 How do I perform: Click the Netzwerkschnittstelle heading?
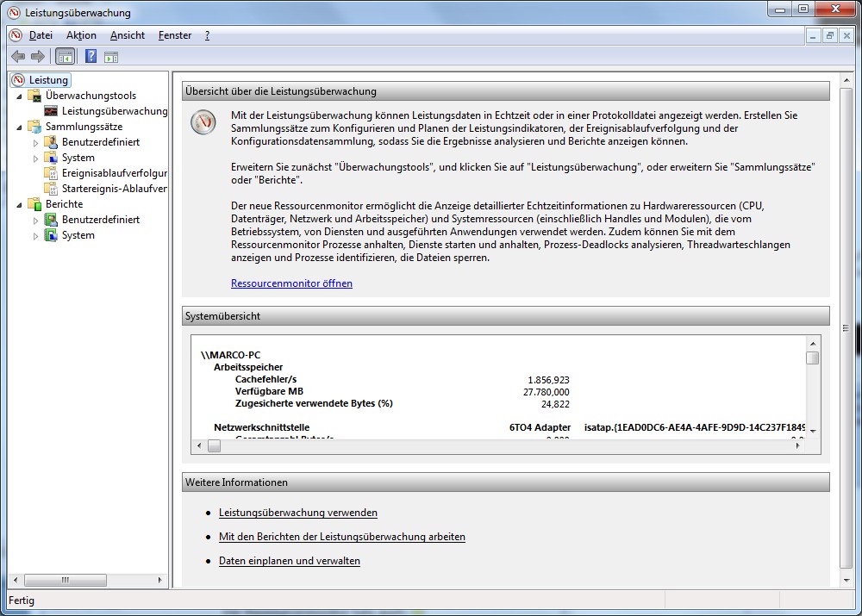(x=261, y=427)
